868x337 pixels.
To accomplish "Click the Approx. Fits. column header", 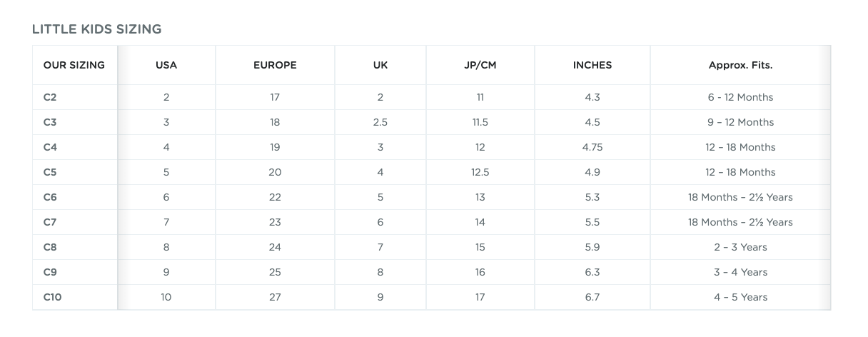I will tap(740, 65).
